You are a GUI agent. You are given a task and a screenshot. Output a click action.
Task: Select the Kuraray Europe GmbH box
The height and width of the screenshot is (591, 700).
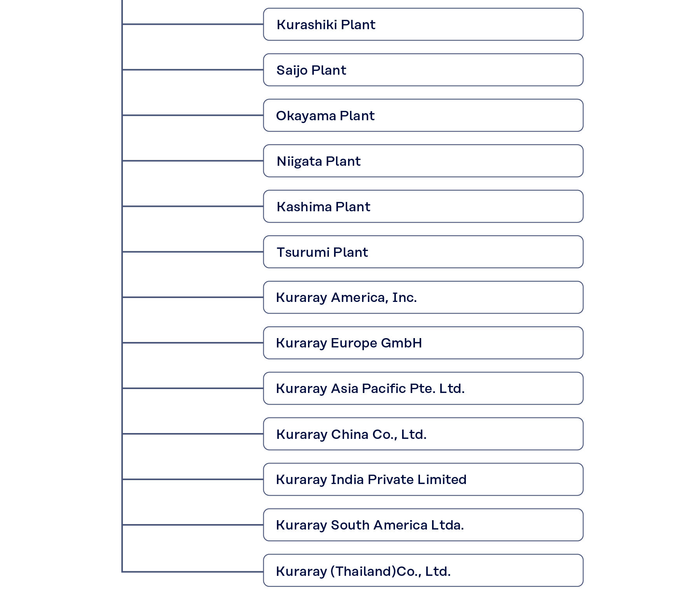tap(423, 343)
